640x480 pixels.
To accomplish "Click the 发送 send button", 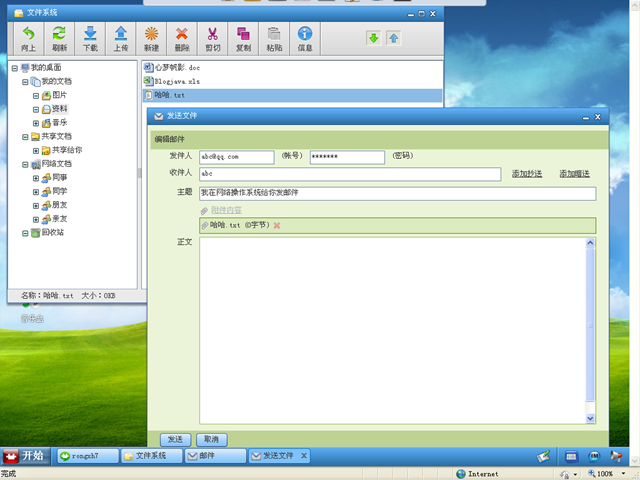I will coord(176,440).
